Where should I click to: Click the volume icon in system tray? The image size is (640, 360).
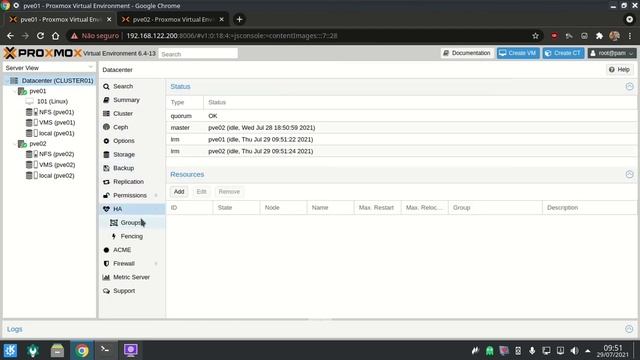click(x=574, y=351)
